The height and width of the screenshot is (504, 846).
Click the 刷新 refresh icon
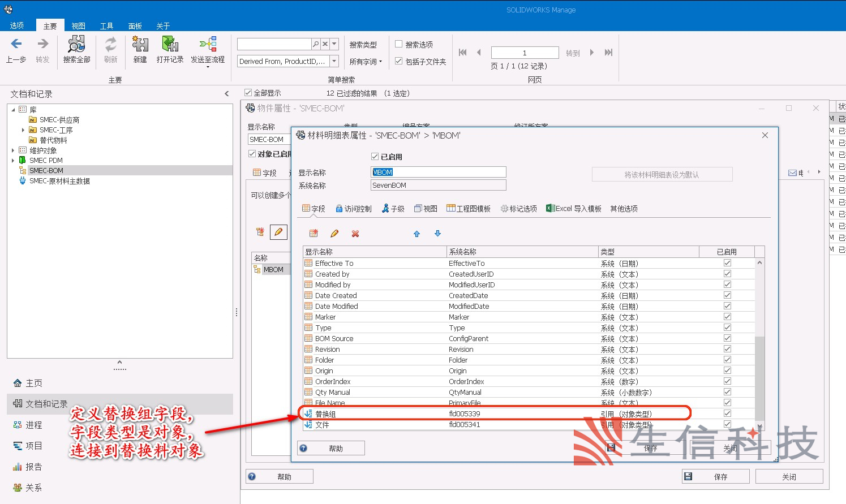[x=111, y=44]
